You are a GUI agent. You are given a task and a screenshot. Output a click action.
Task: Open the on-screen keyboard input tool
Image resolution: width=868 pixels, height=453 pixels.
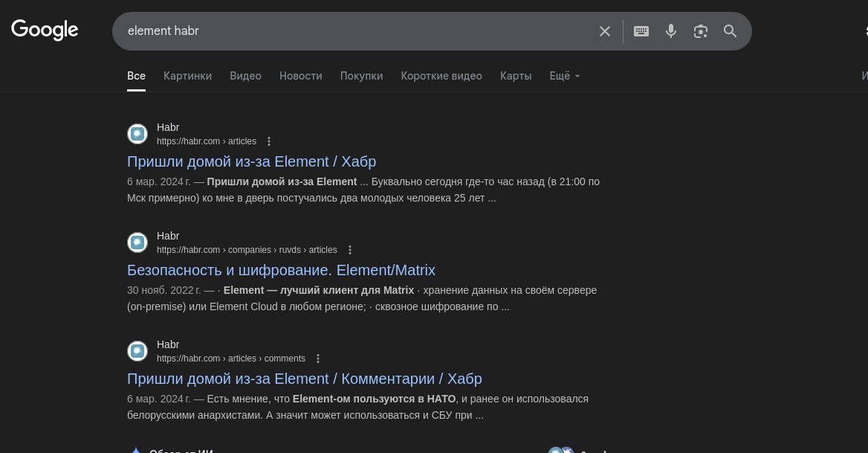[x=641, y=31]
